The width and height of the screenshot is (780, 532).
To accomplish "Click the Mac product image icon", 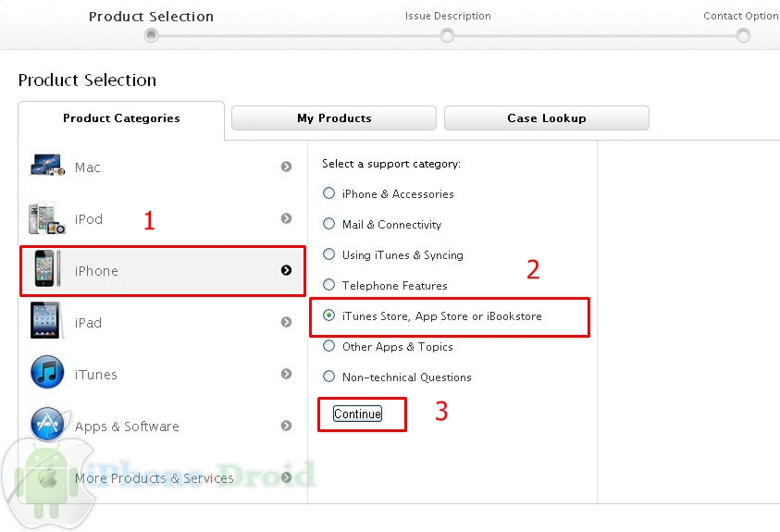I will click(47, 166).
